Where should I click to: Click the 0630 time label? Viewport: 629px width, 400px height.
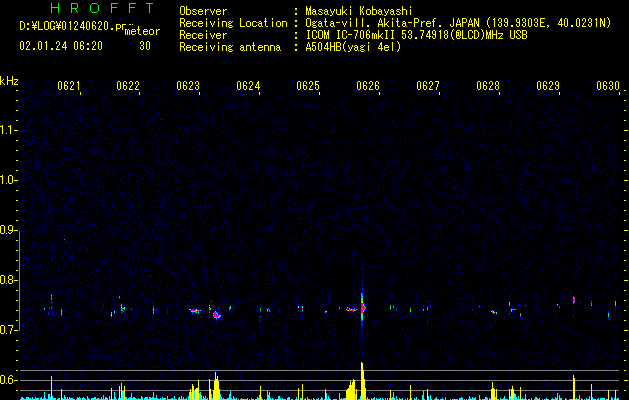coord(608,86)
